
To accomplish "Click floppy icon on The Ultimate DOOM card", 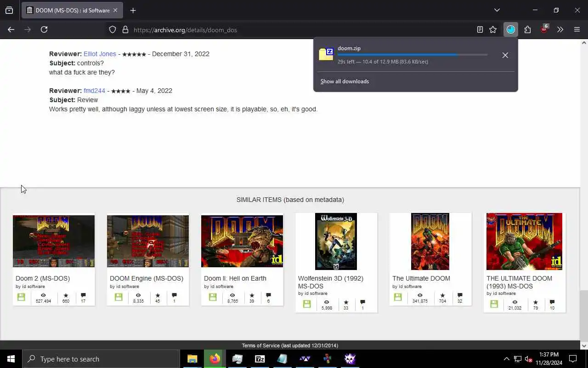I will (398, 297).
